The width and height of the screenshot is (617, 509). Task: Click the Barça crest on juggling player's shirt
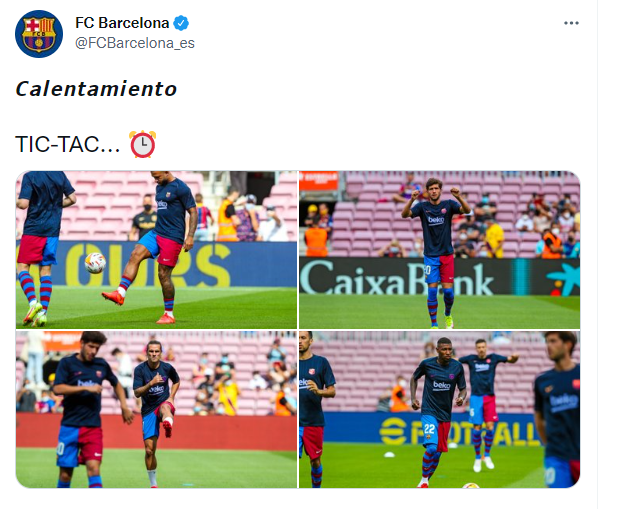[x=168, y=195]
